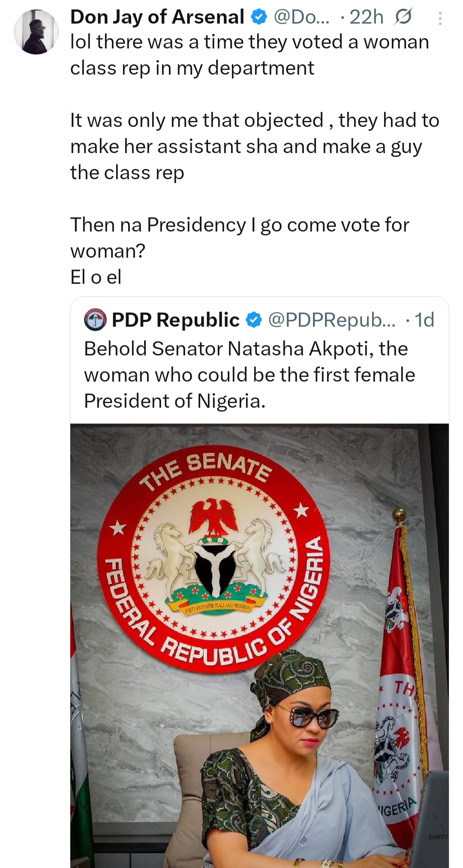Screen dimensions: 463x868
Task: Click the verified badge beside PDP Republic
Action: [x=254, y=320]
